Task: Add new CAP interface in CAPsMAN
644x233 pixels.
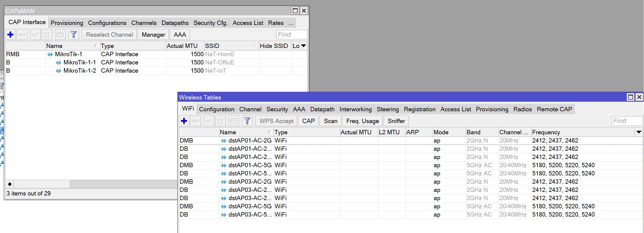Action: 11,35
